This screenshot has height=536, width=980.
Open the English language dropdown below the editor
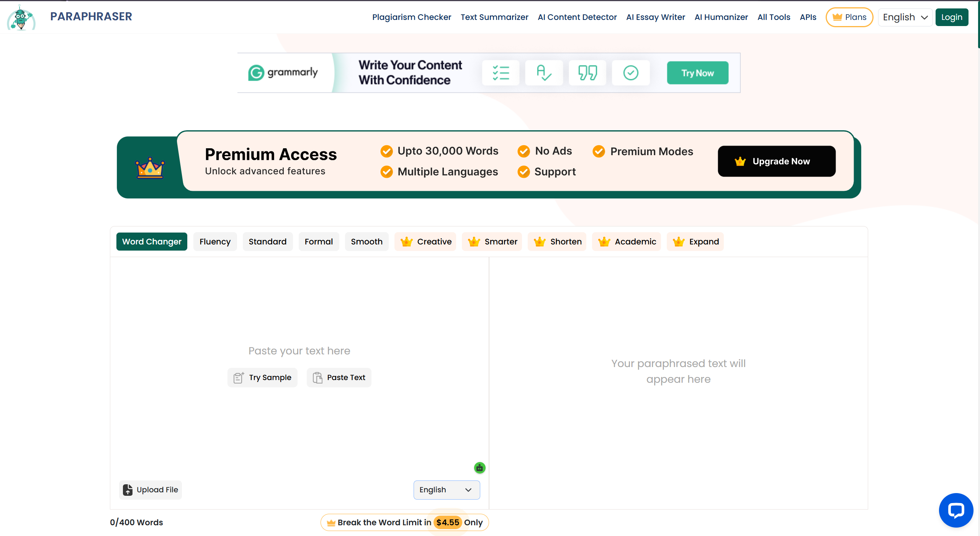tap(447, 490)
